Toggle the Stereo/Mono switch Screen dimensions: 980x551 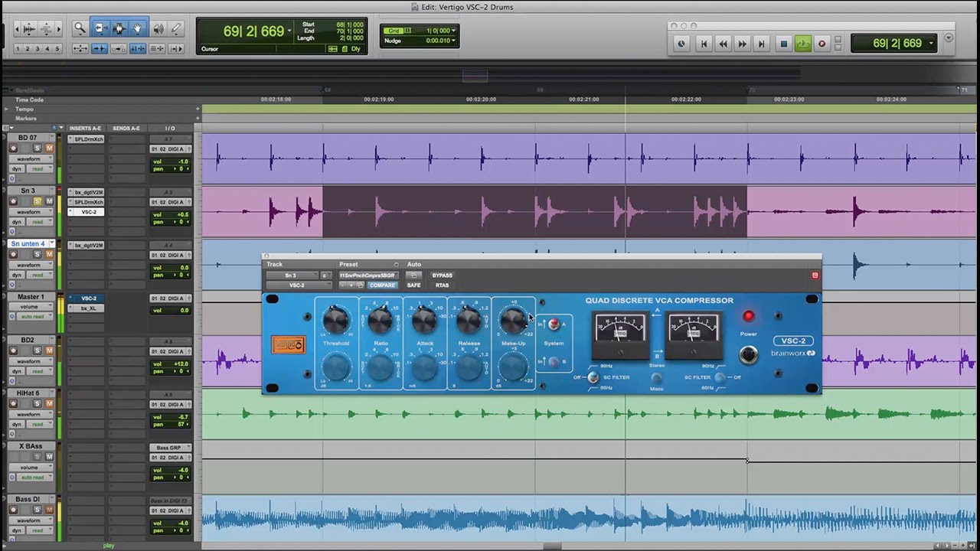point(657,378)
